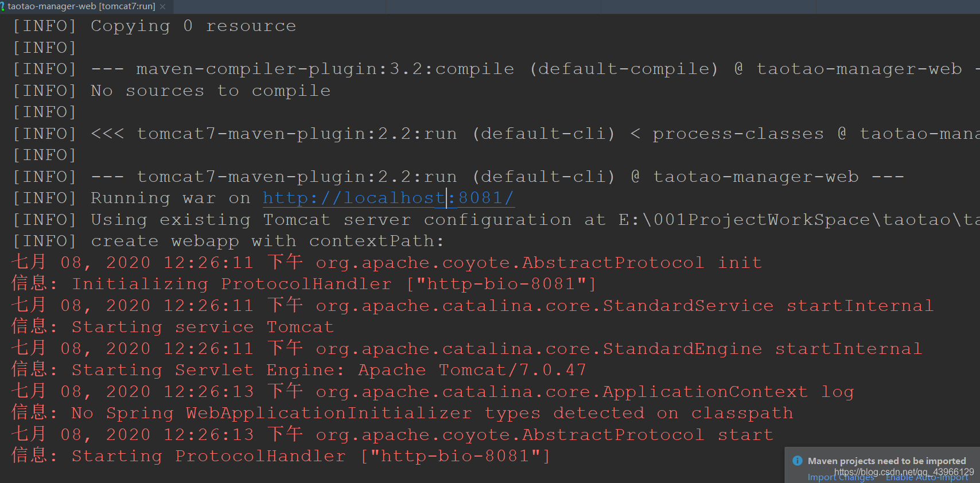This screenshot has height=483, width=980.
Task: Click the Import Changes link
Action: click(841, 477)
